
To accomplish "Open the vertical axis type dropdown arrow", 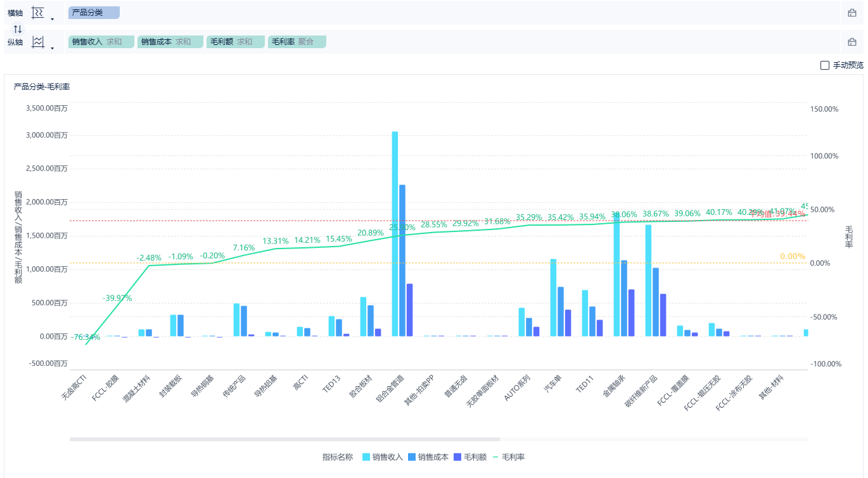I will (52, 48).
